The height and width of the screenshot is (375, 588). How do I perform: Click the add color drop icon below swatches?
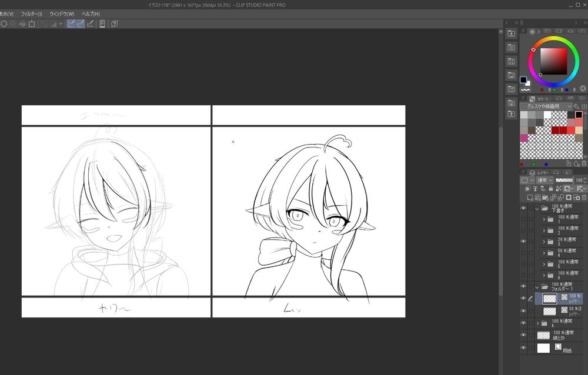(576, 164)
